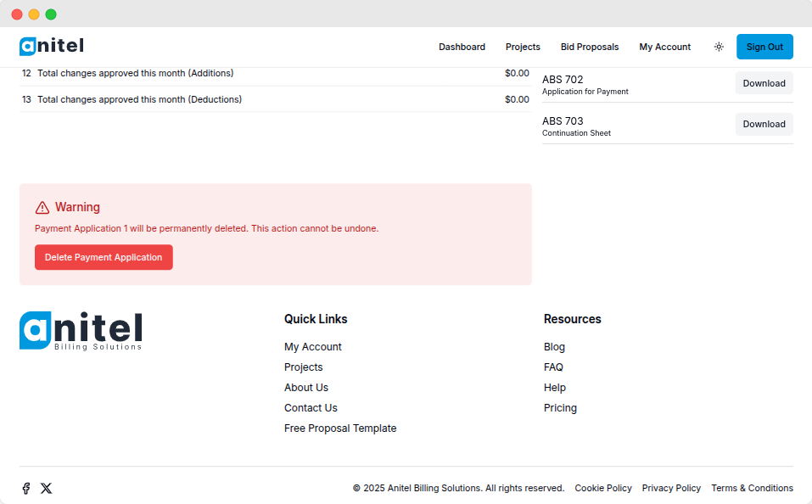Click the Anitel logo in the header
This screenshot has width=812, height=504.
pos(51,46)
